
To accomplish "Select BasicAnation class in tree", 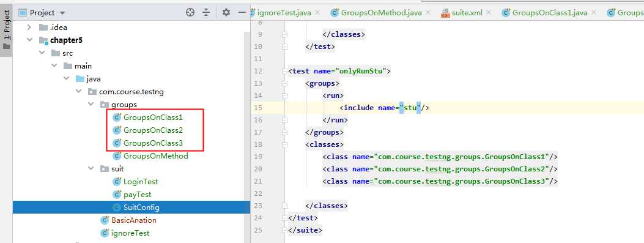I will click(134, 220).
